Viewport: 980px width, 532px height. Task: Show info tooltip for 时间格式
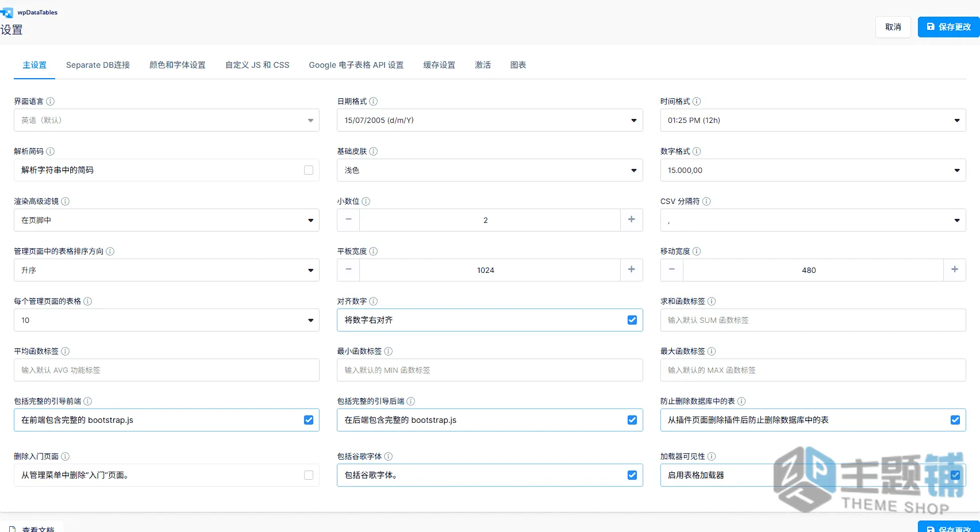tap(697, 101)
